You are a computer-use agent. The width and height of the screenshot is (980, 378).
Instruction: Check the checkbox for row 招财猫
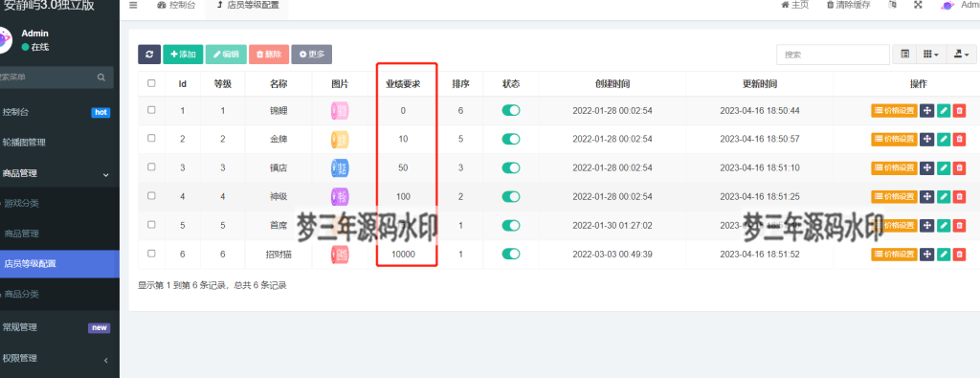pyautogui.click(x=151, y=253)
